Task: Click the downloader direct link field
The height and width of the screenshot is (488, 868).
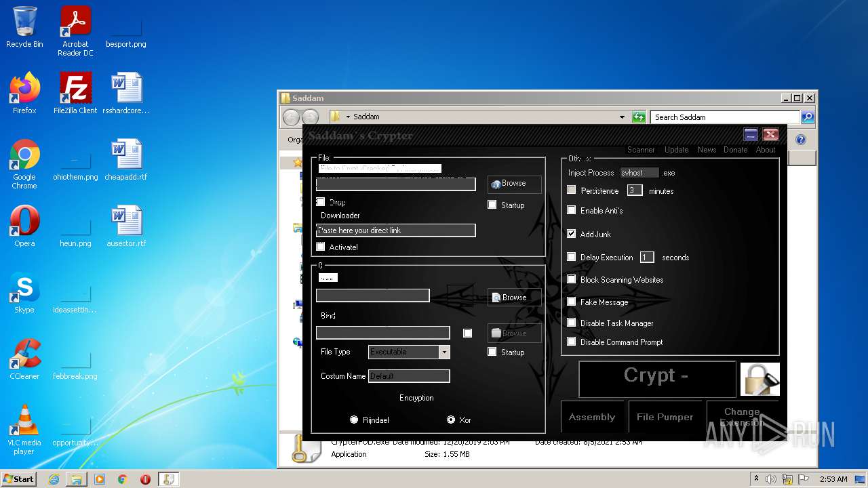Action: point(396,230)
